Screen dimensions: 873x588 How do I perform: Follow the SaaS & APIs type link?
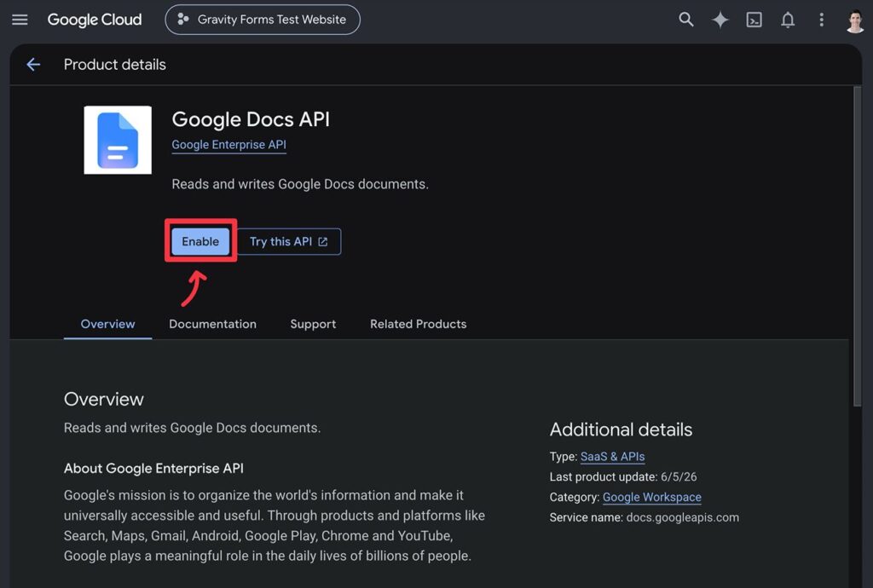coord(612,457)
